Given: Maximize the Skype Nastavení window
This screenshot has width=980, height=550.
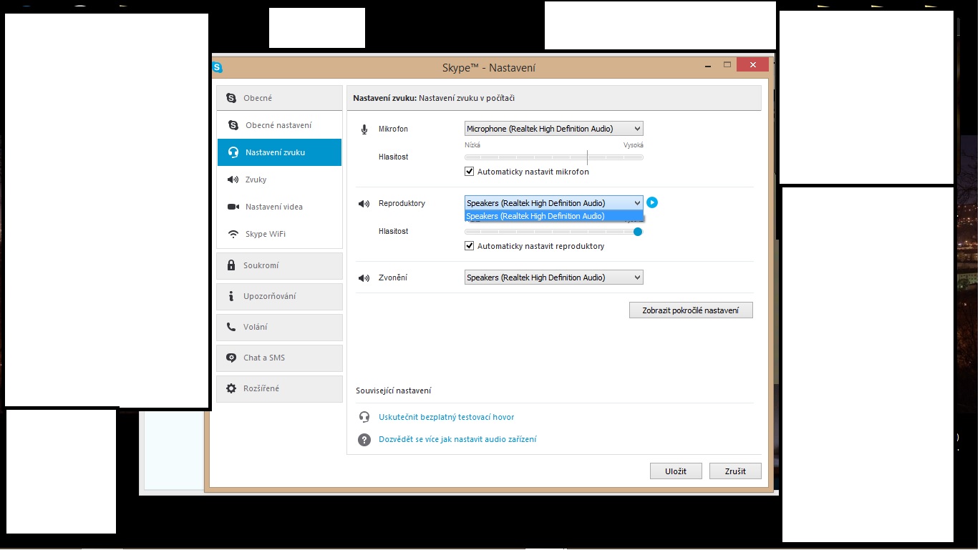Looking at the screenshot, I should (727, 64).
